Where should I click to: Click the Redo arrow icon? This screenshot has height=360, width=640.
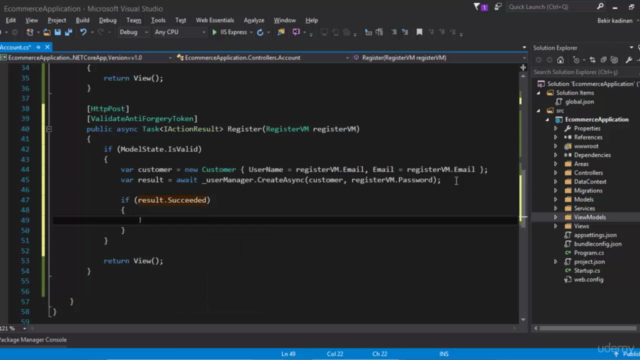(101, 32)
